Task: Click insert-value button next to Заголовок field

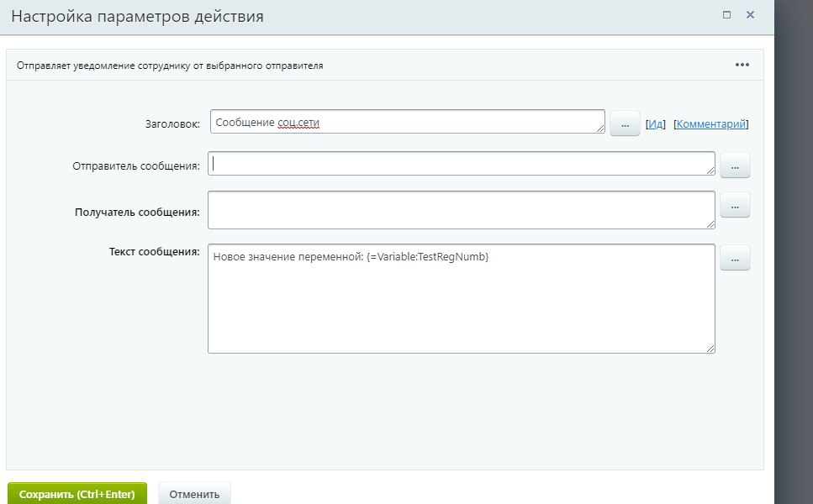Action: [624, 123]
